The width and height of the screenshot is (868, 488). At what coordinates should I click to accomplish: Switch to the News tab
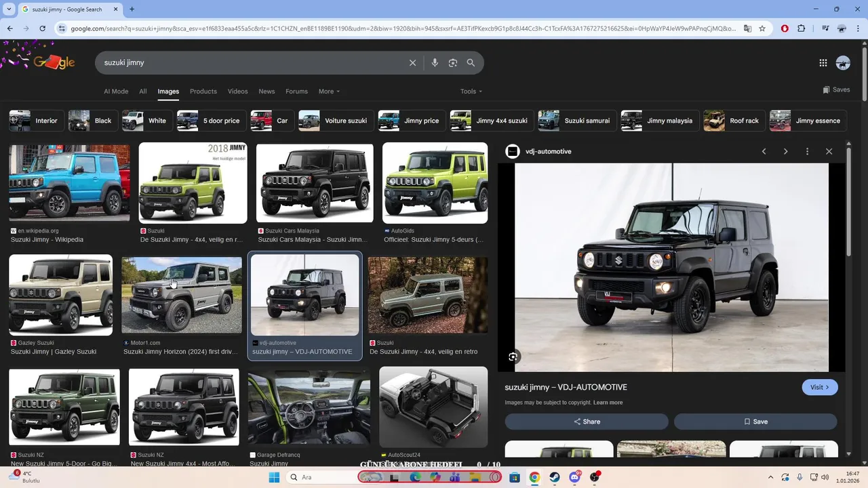click(x=267, y=91)
